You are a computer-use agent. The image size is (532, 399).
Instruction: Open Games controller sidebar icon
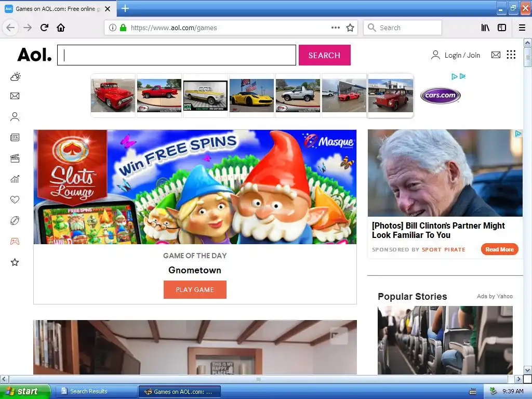pos(15,241)
